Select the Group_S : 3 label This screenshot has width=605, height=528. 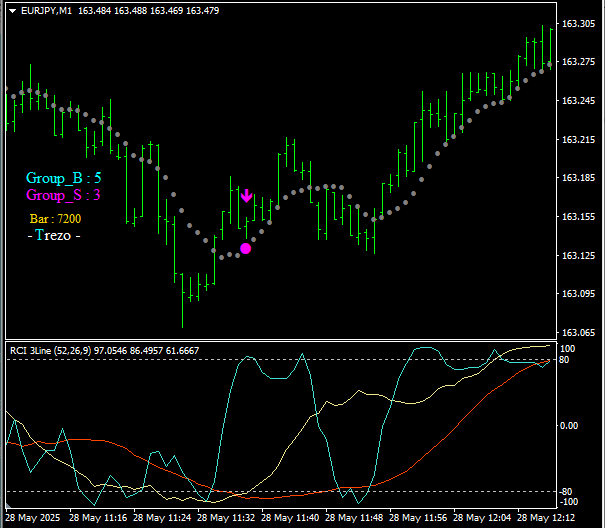tap(63, 195)
